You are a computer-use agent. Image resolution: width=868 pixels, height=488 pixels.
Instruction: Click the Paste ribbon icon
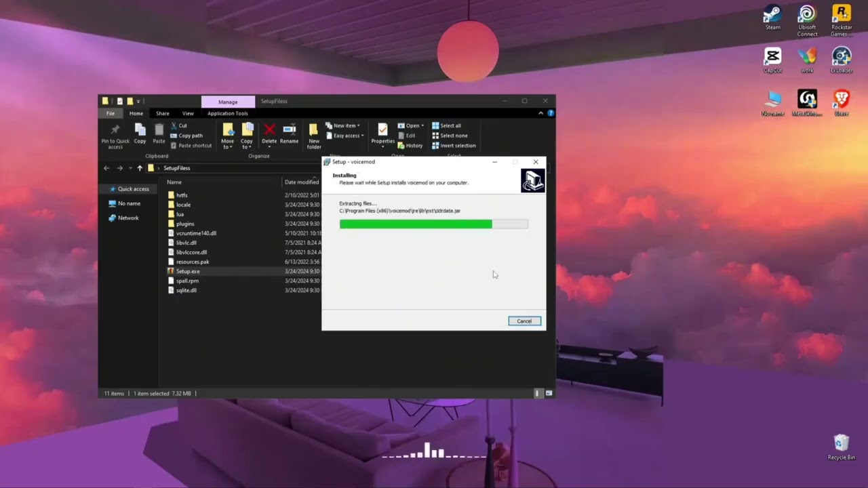tap(159, 134)
